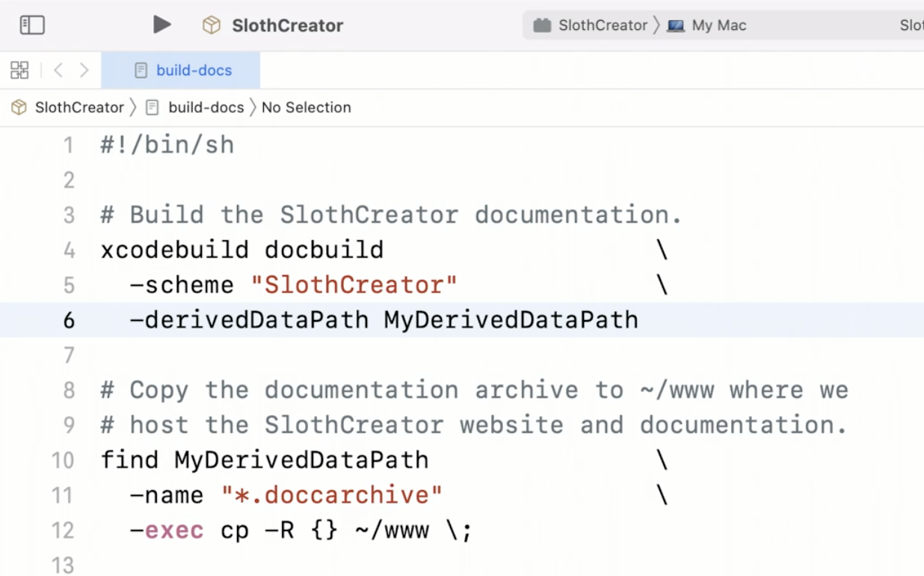The width and height of the screenshot is (924, 576).
Task: Click the backslash ending line 4
Action: pos(662,250)
